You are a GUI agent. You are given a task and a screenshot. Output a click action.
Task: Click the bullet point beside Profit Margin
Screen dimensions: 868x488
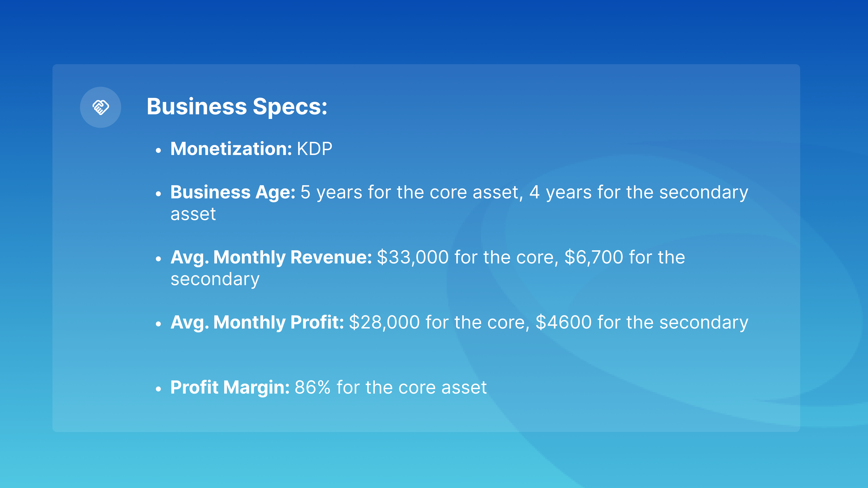[x=159, y=389]
